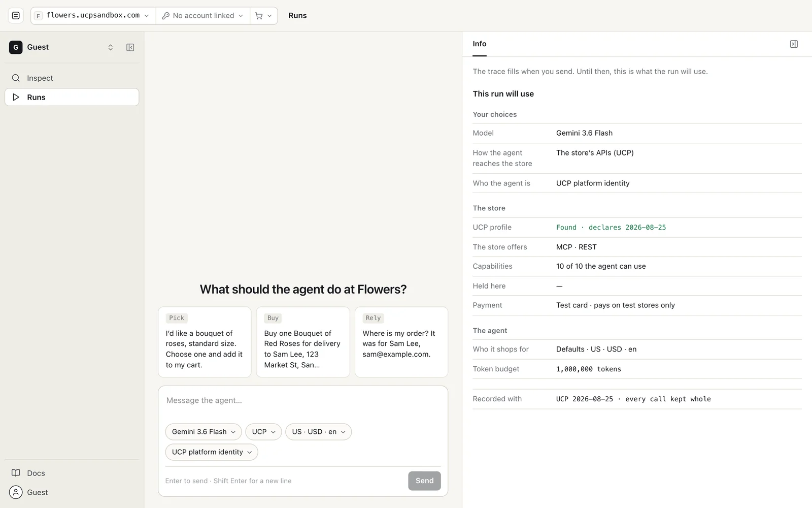812x508 pixels.
Task: Click the Guest user profile at bottom
Action: 72,492
